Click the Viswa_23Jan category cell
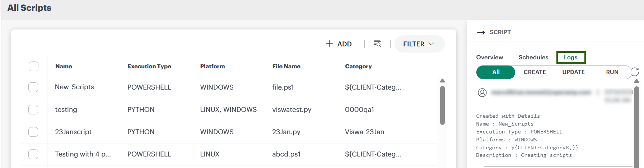This screenshot has height=168, width=644. (x=364, y=132)
